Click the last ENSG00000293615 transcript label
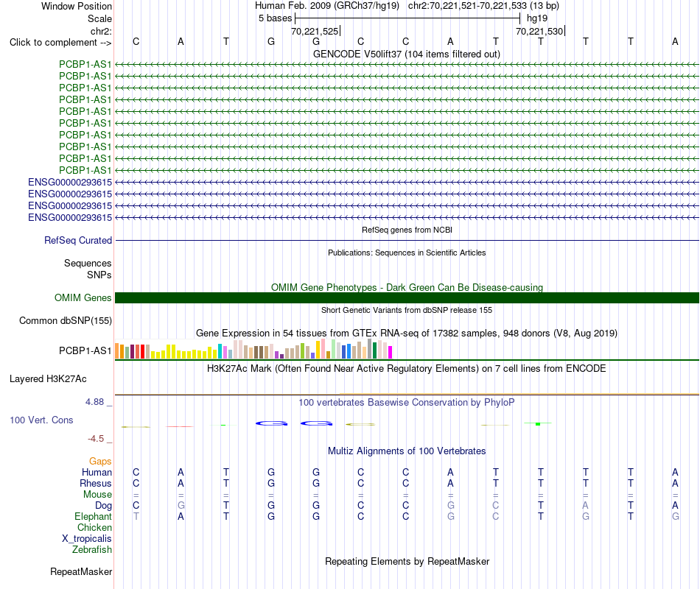The width and height of the screenshot is (700, 589). click(70, 217)
